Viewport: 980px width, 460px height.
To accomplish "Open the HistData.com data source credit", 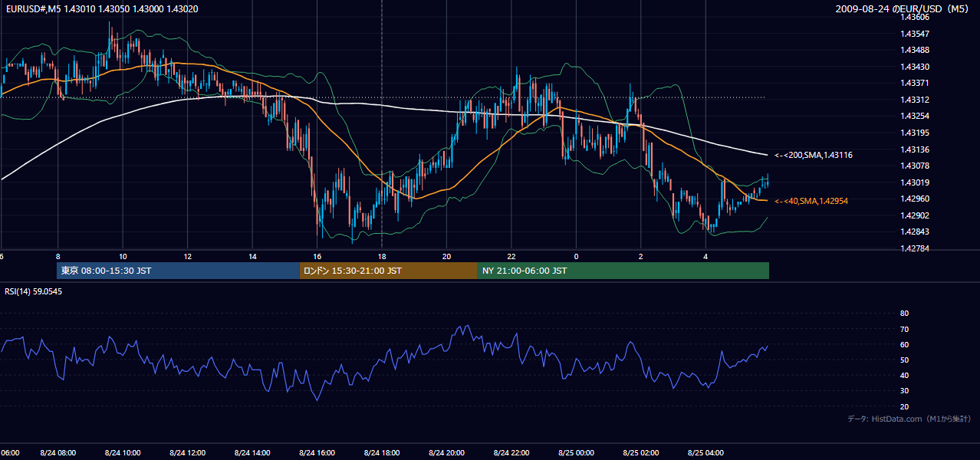I will pos(909,419).
